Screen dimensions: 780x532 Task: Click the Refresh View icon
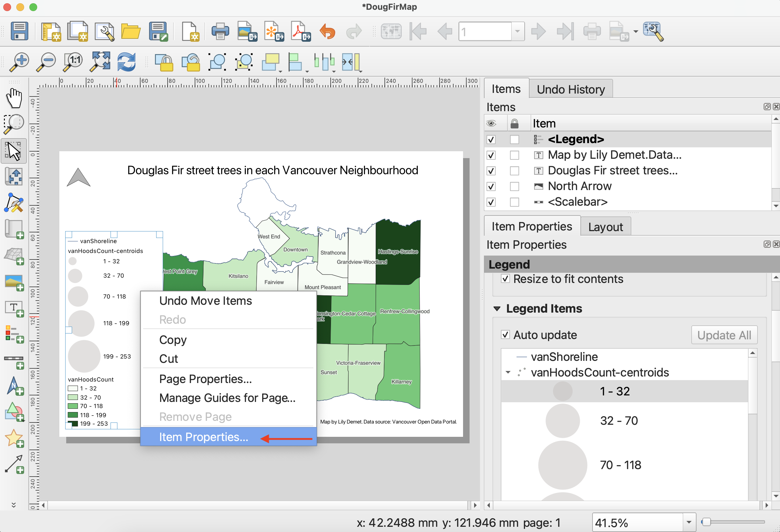(127, 61)
